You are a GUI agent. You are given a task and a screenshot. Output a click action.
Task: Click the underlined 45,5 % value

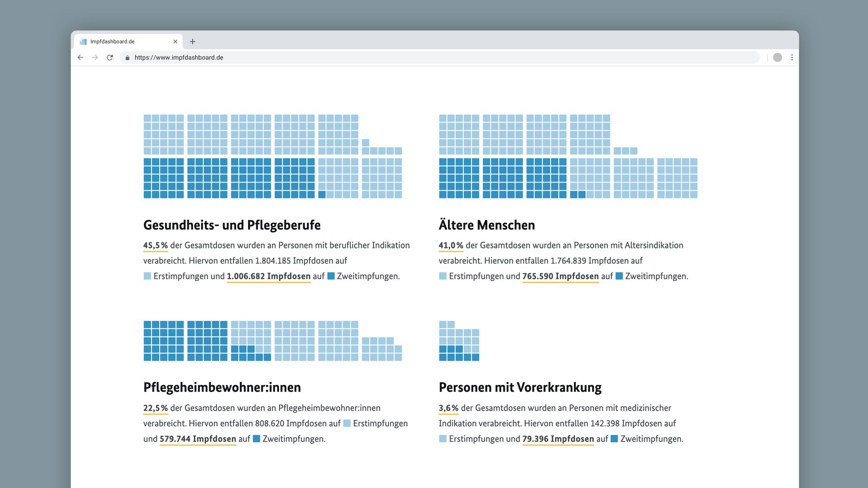click(156, 245)
